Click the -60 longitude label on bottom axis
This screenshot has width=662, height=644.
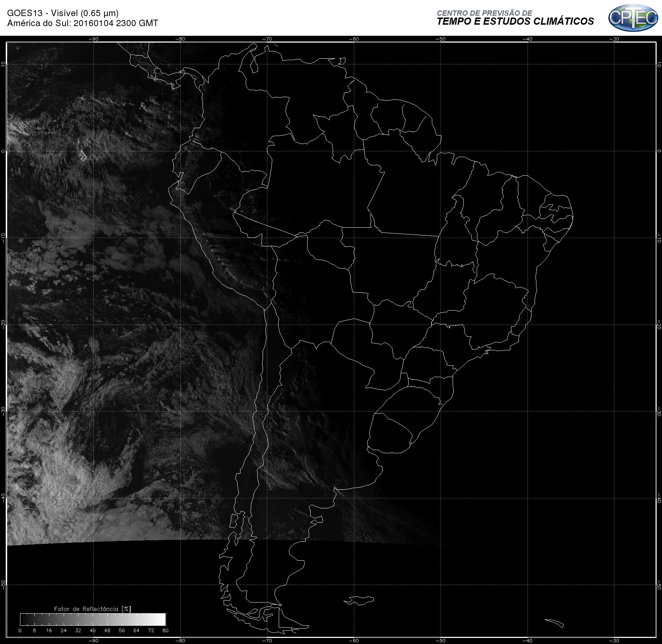click(x=354, y=640)
